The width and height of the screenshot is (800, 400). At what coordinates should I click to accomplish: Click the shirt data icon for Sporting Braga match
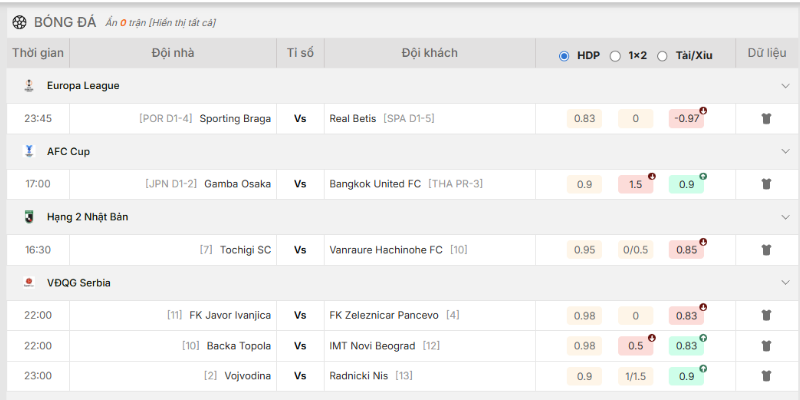coord(766,118)
